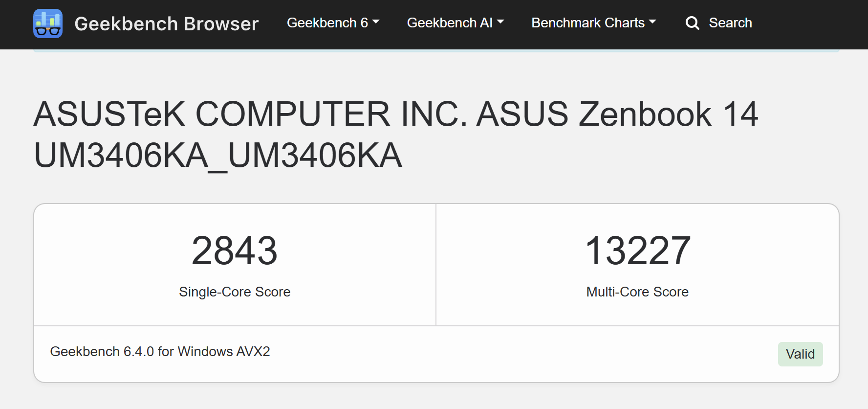The width and height of the screenshot is (868, 409).
Task: Click the ASUS Zenbook 14 page title
Action: [x=396, y=135]
